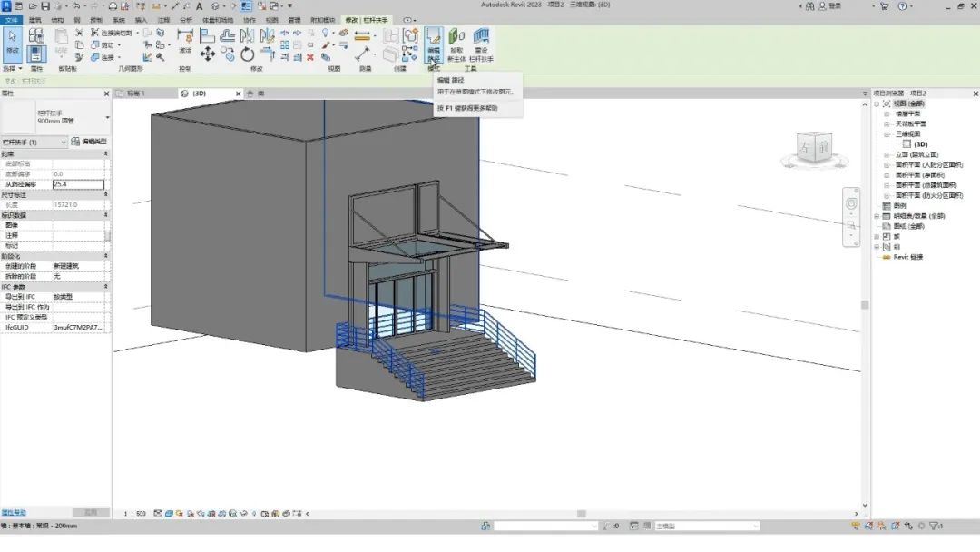The width and height of the screenshot is (980, 552).
Task: Open the 文件 file menu
Action: 11,20
